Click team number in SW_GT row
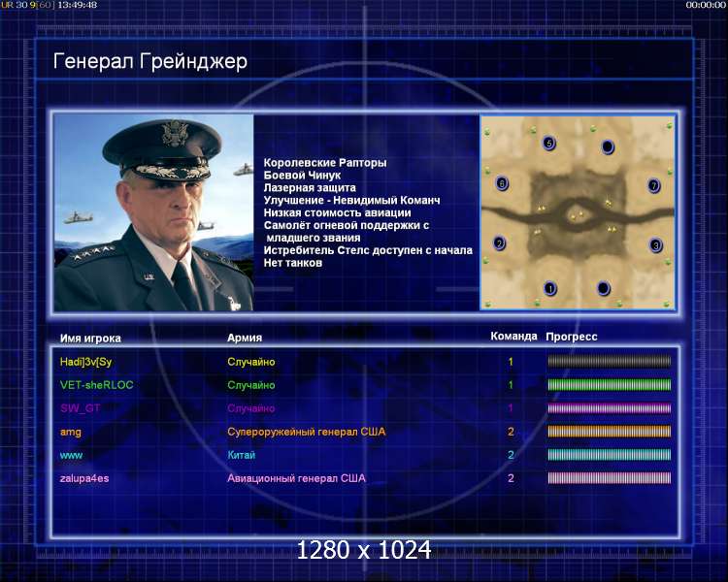The width and height of the screenshot is (728, 582). point(511,408)
